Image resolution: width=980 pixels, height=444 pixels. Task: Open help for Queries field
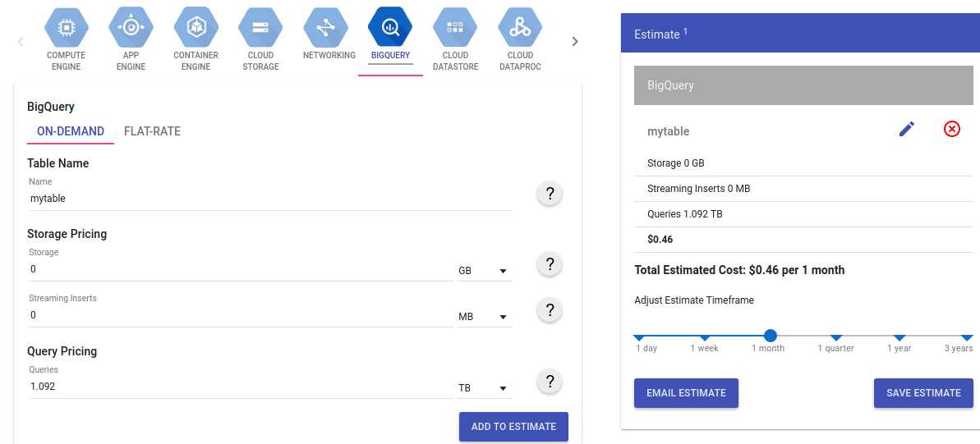point(550,382)
